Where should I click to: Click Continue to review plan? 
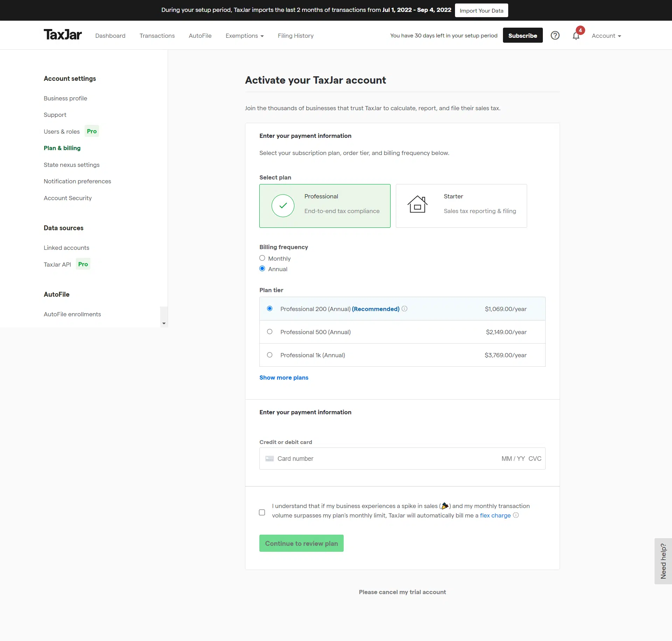(x=301, y=543)
